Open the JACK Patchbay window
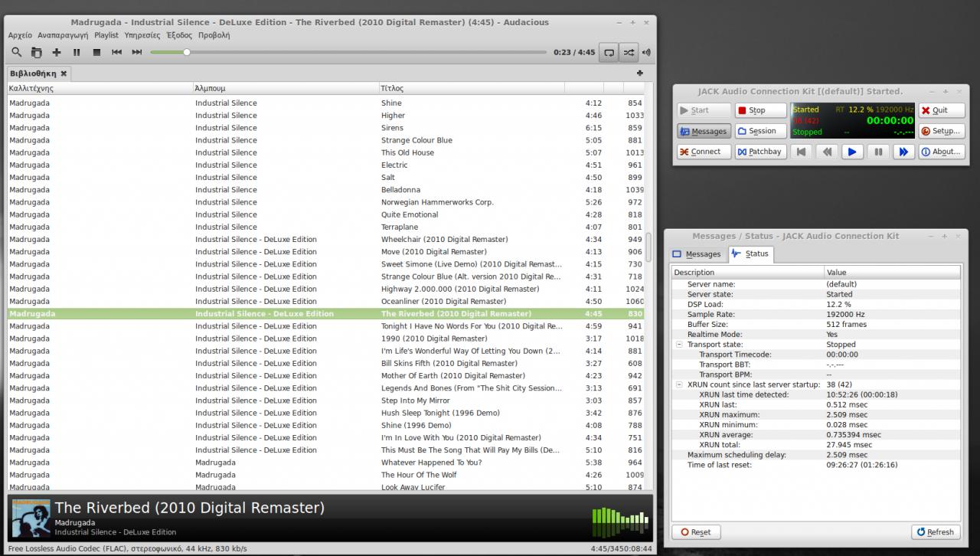Image resolution: width=980 pixels, height=556 pixels. (760, 152)
